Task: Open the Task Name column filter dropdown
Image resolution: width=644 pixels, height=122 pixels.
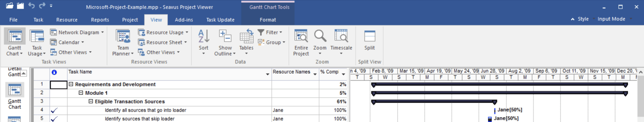Action: [268, 74]
